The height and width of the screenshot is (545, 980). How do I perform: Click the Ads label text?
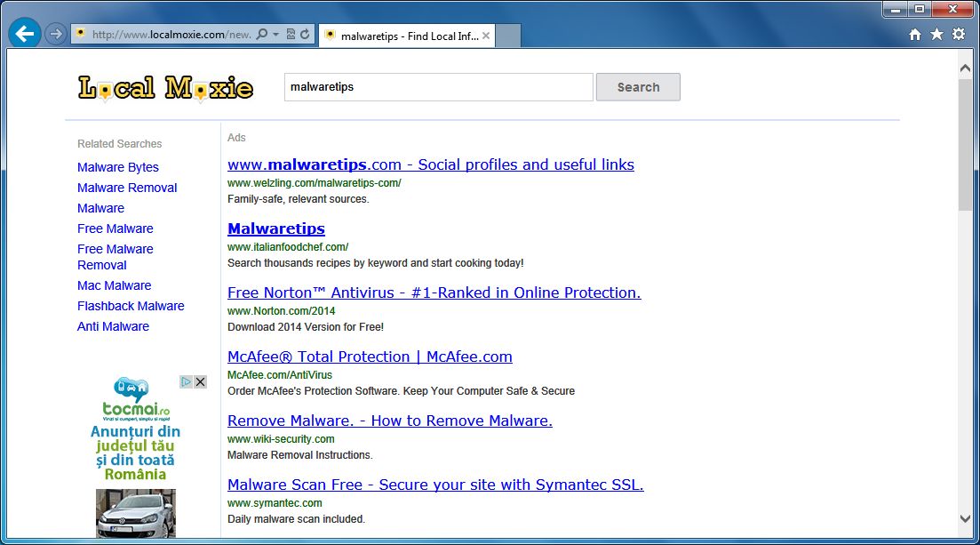(236, 138)
